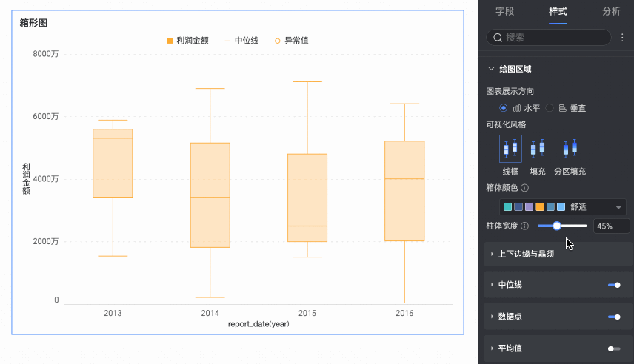This screenshot has height=364, width=634.
Task: Click the 45% width value field
Action: coord(611,226)
